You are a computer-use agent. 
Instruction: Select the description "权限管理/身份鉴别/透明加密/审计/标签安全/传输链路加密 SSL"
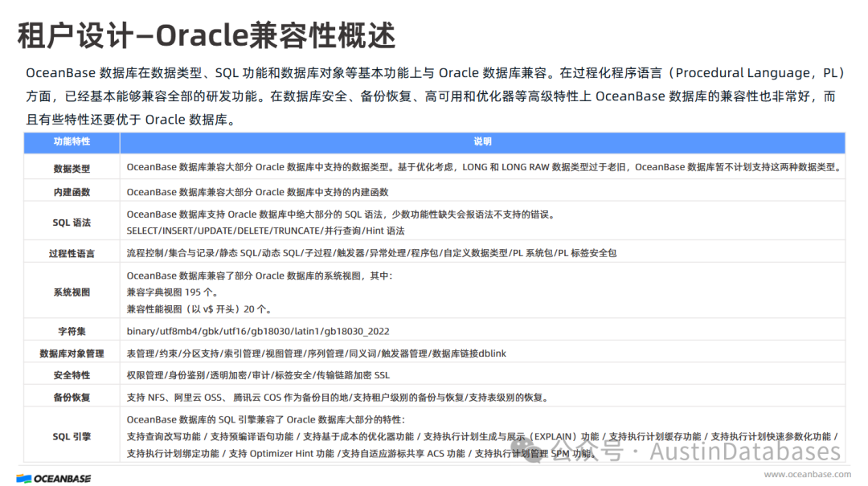pyautogui.click(x=258, y=375)
